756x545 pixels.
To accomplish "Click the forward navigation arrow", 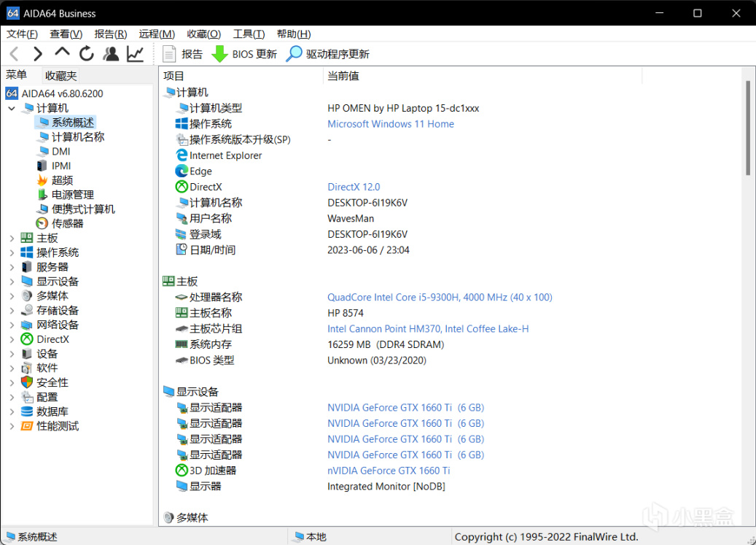I will coord(38,53).
